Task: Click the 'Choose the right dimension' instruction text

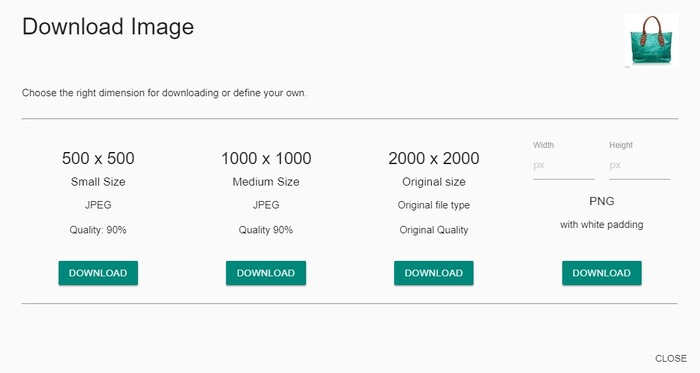Action: (x=164, y=93)
